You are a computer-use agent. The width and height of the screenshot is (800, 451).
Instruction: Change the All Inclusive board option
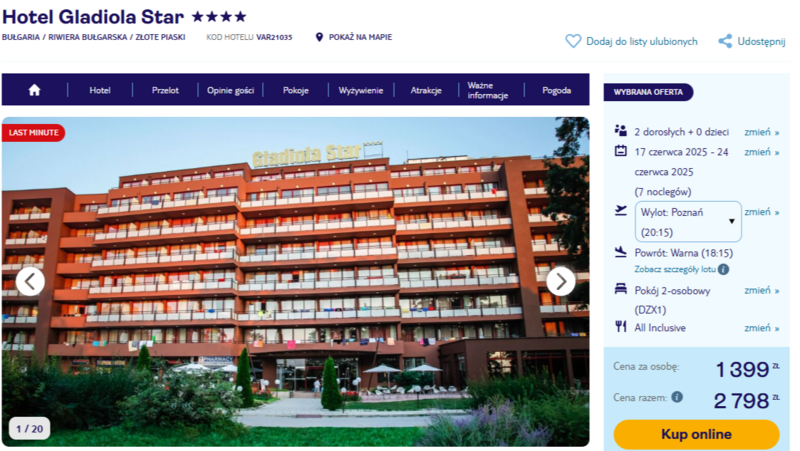[761, 328]
